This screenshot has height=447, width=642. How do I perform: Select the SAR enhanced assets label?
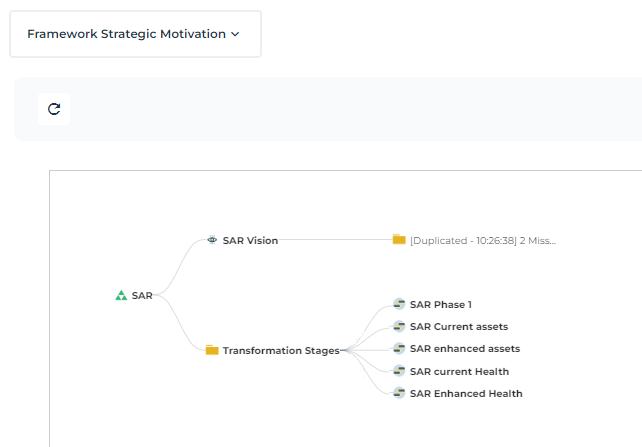click(465, 348)
